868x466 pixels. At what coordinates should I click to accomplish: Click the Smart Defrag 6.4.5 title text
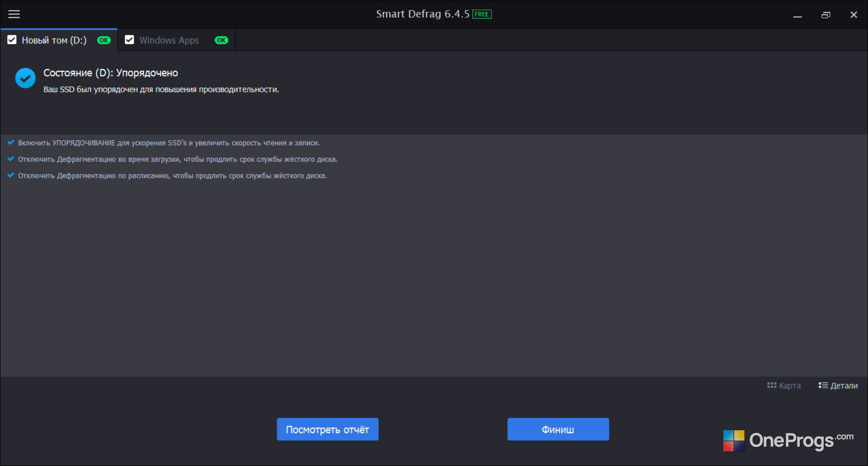click(423, 14)
